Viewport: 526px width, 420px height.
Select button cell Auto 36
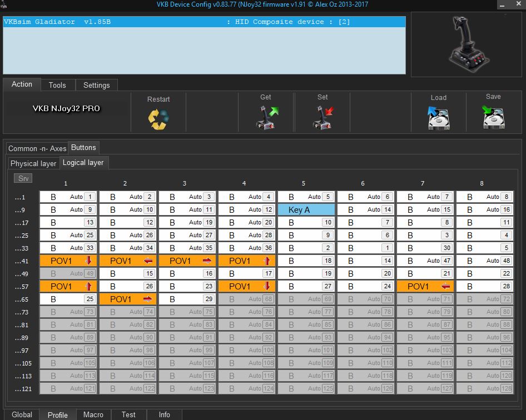point(247,248)
